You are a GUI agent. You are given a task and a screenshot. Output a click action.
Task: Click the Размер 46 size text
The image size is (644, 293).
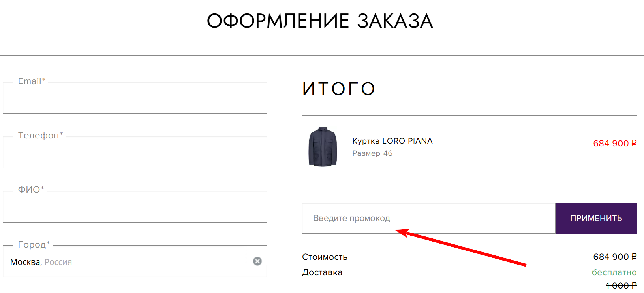[372, 153]
